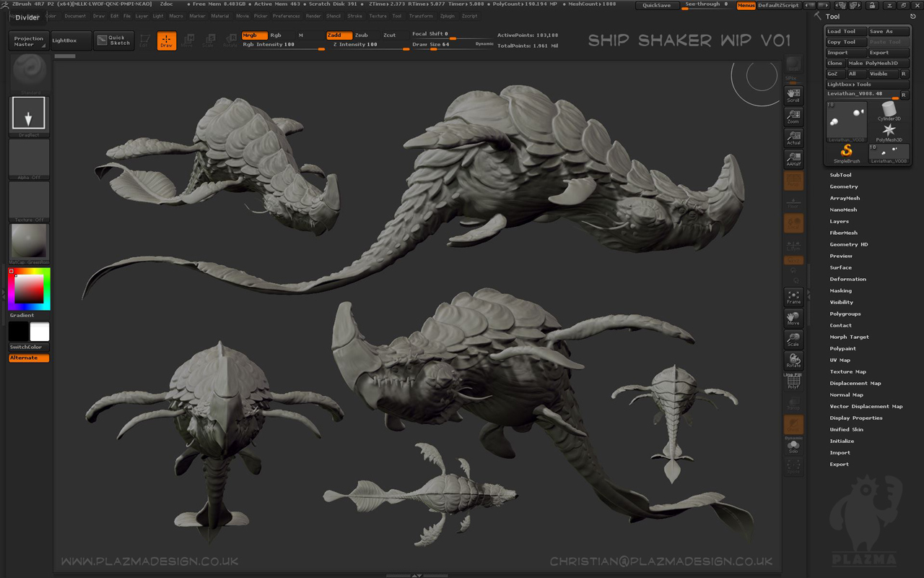Image resolution: width=924 pixels, height=578 pixels.
Task: Pick a color in the color picker square
Action: (30, 289)
